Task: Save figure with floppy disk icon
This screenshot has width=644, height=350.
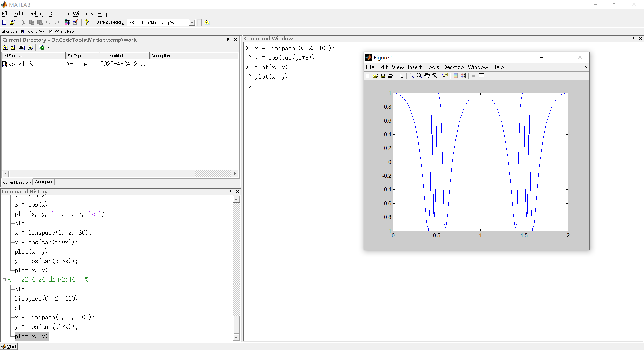Action: [x=383, y=76]
